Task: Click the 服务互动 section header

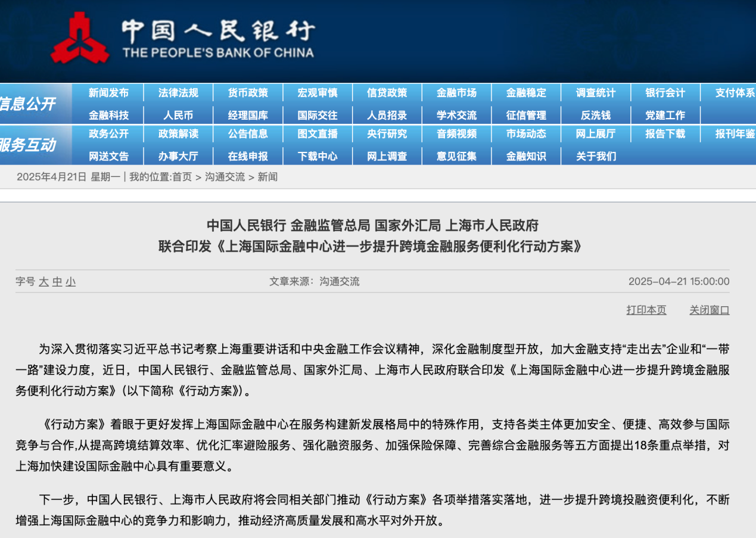Action: [x=27, y=145]
